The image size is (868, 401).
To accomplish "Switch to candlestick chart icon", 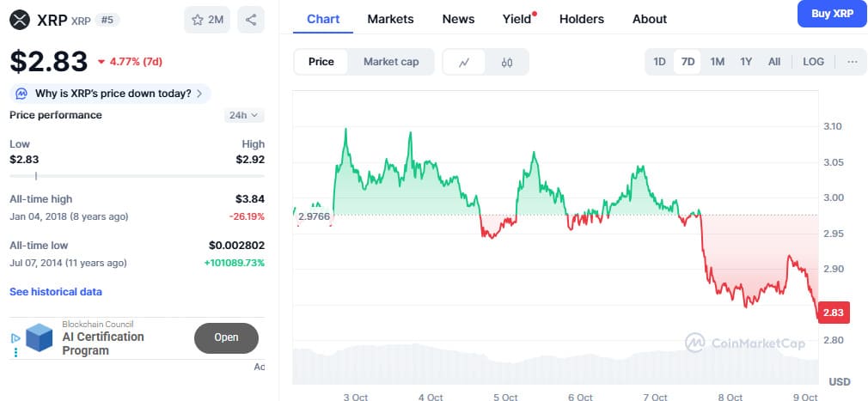I will point(507,62).
